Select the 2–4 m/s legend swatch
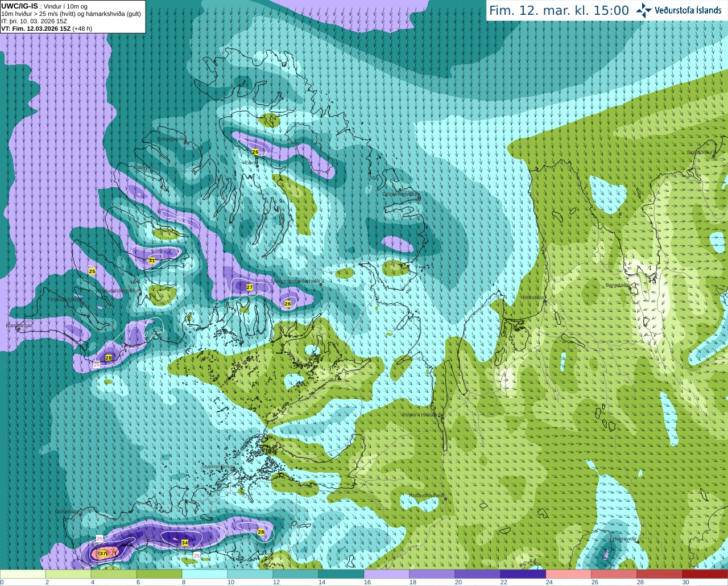The width and height of the screenshot is (728, 586). pos(68,574)
